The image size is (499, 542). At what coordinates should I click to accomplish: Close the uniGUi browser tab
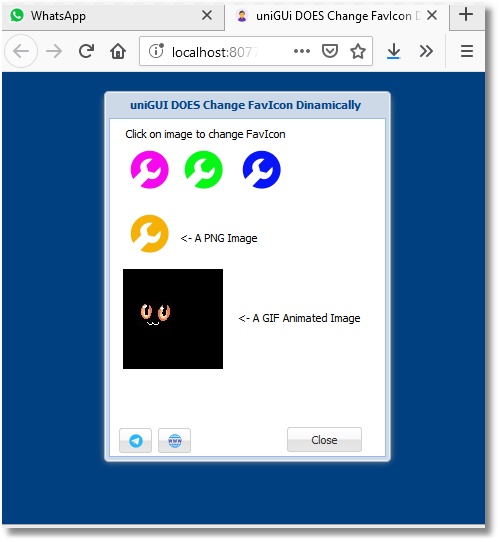432,15
